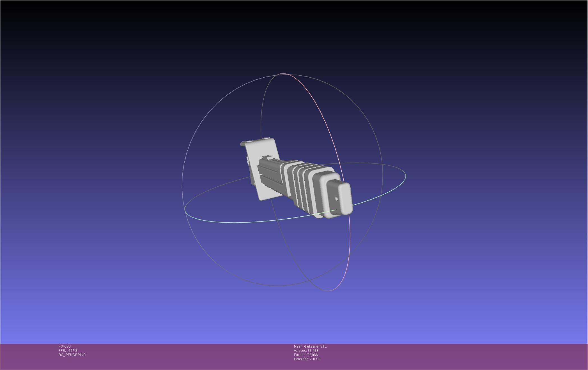Click the Selection: v: 0 f: 0 text
588x370 pixels.
click(307, 359)
